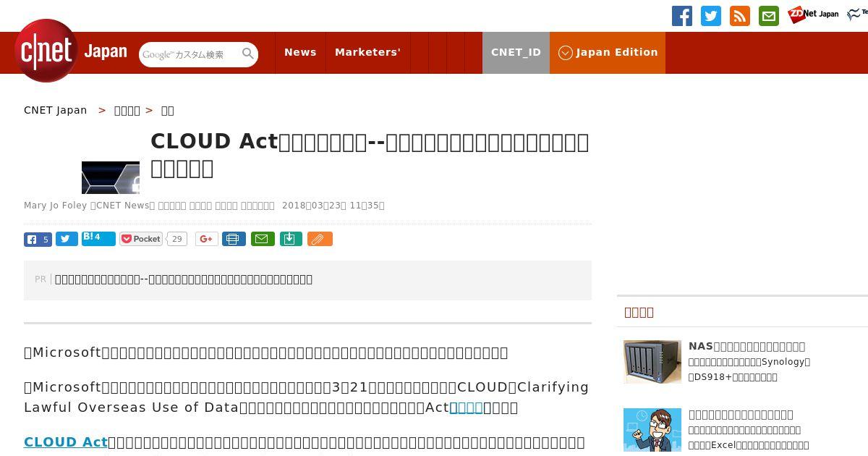Click the green download-arrow share icon
Viewport: 868px width, 456px height.
(x=291, y=239)
